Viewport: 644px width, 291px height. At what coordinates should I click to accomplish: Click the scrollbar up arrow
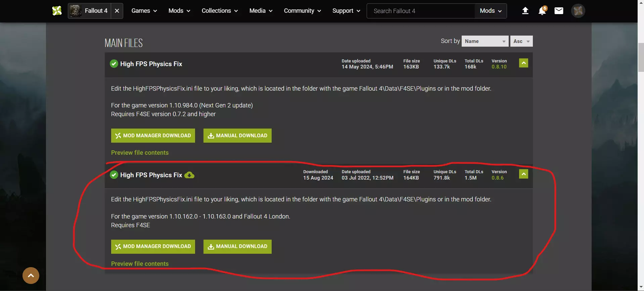coord(641,3)
